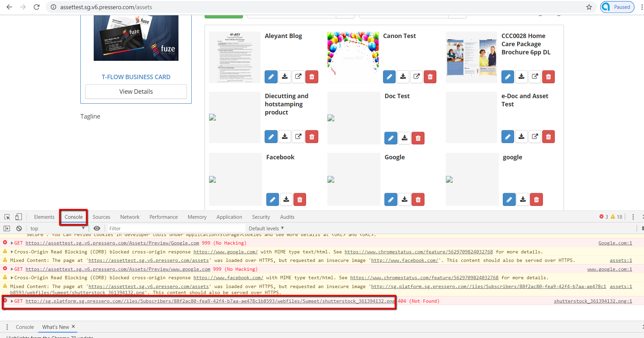Select the drawer Console tab
The height and width of the screenshot is (338, 644).
pos(25,327)
